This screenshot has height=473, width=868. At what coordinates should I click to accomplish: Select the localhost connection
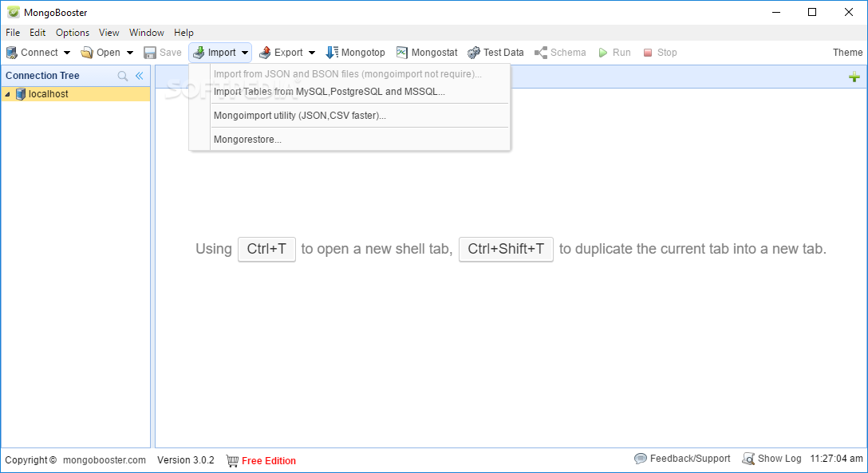[x=76, y=94]
